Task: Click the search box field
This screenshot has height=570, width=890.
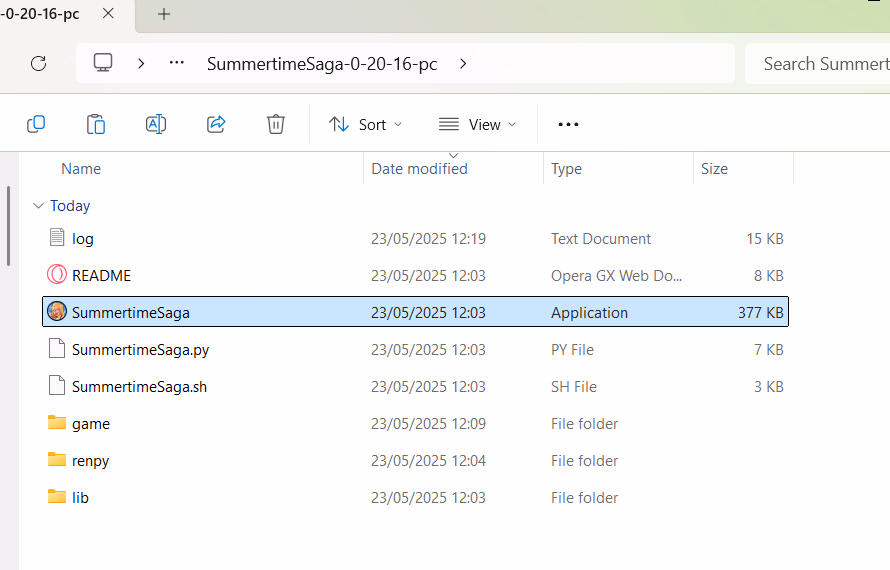Action: pyautogui.click(x=820, y=63)
